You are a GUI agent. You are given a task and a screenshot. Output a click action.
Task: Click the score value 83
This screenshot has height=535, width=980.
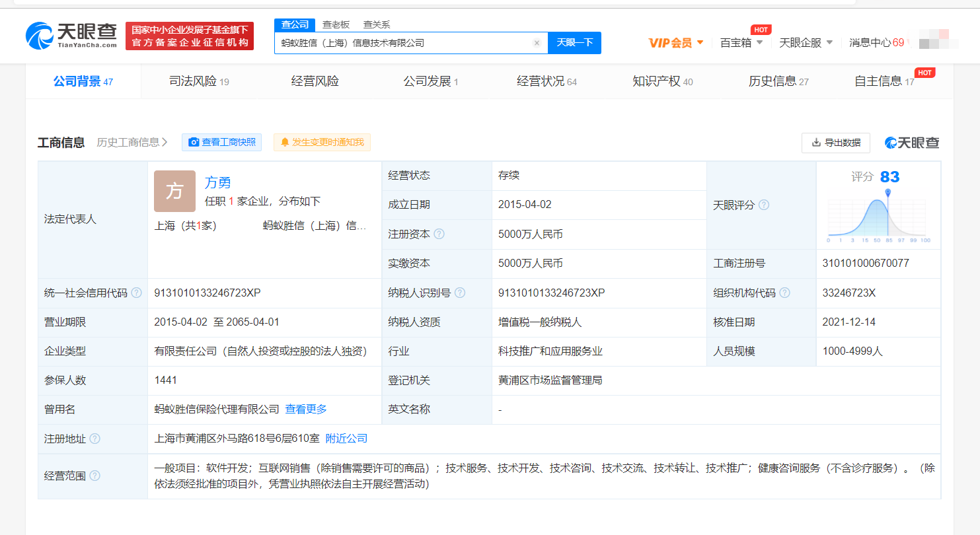click(889, 177)
